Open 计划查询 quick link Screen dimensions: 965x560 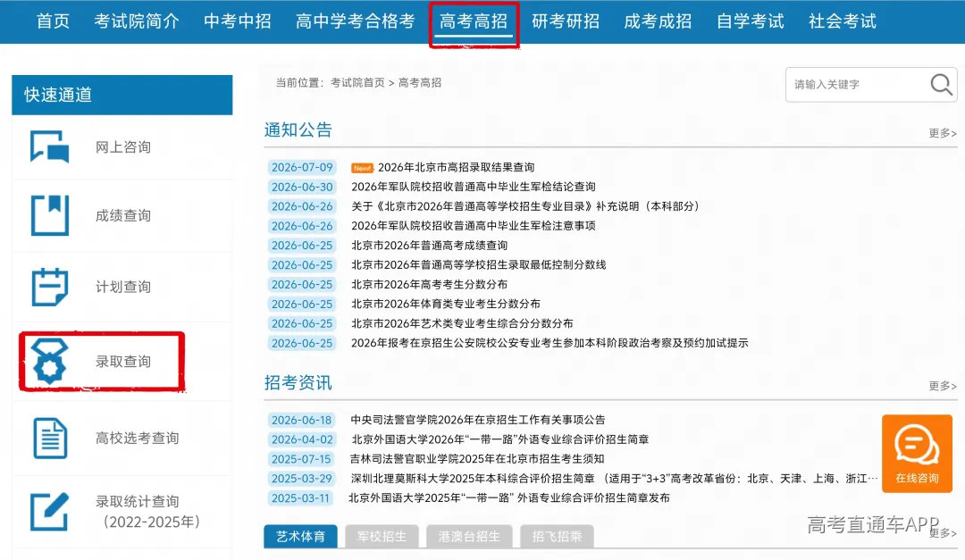122,287
